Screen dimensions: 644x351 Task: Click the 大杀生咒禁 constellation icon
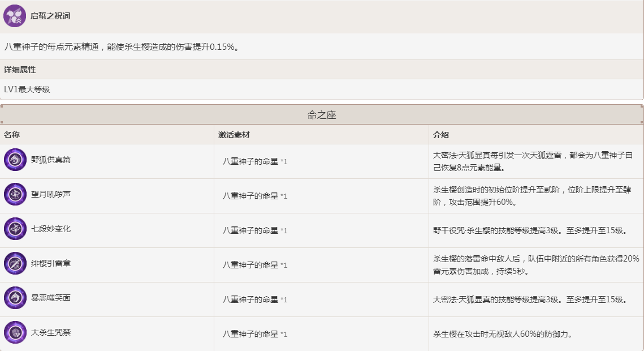(x=15, y=333)
